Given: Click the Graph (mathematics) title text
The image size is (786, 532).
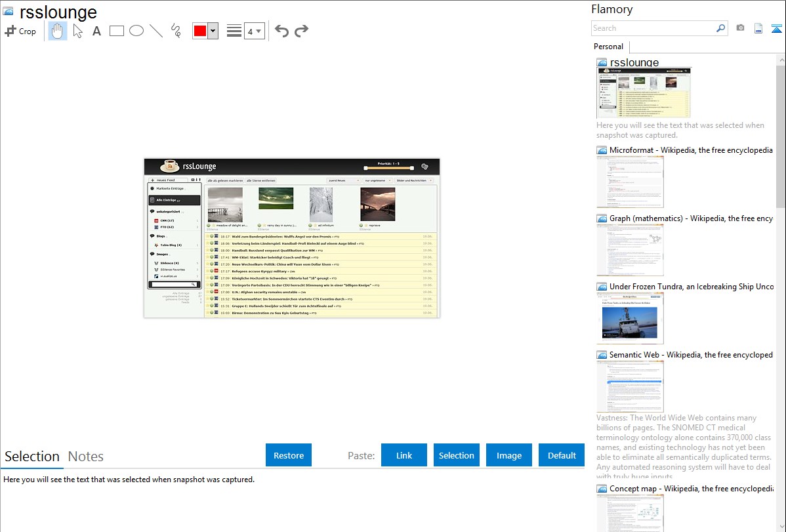Looking at the screenshot, I should [x=691, y=218].
